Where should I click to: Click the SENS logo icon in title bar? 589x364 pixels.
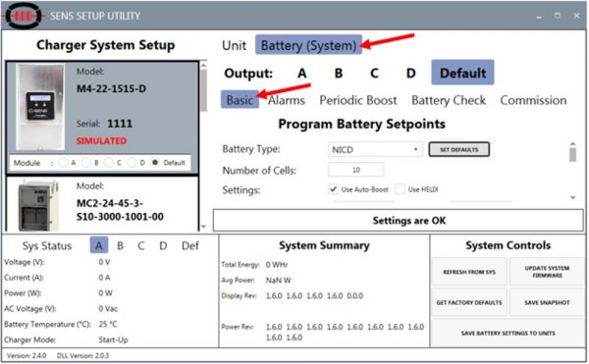point(24,16)
